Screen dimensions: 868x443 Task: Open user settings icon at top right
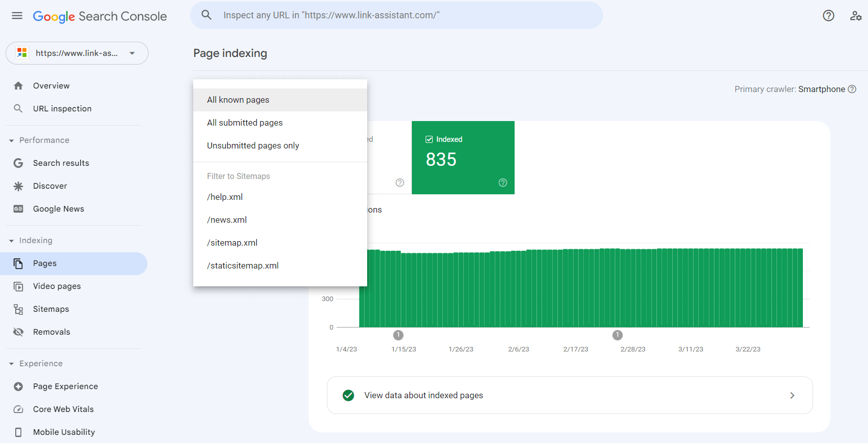(856, 16)
